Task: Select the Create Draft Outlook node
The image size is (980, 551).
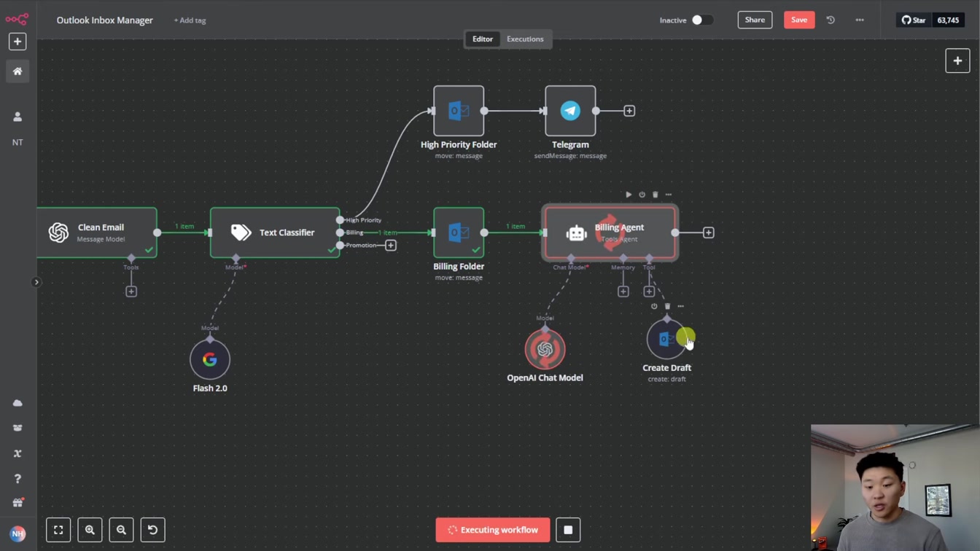Action: (x=666, y=339)
